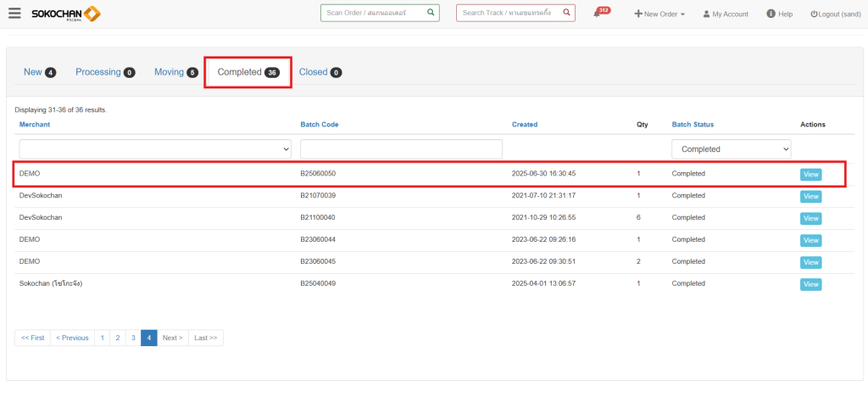
Task: Open the hamburger menu icon
Action: 14,14
